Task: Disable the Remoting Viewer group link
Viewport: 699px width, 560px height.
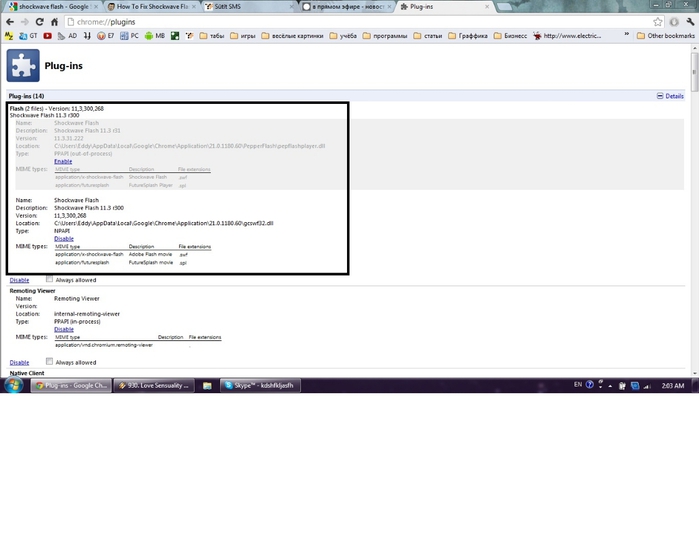Action: point(19,362)
